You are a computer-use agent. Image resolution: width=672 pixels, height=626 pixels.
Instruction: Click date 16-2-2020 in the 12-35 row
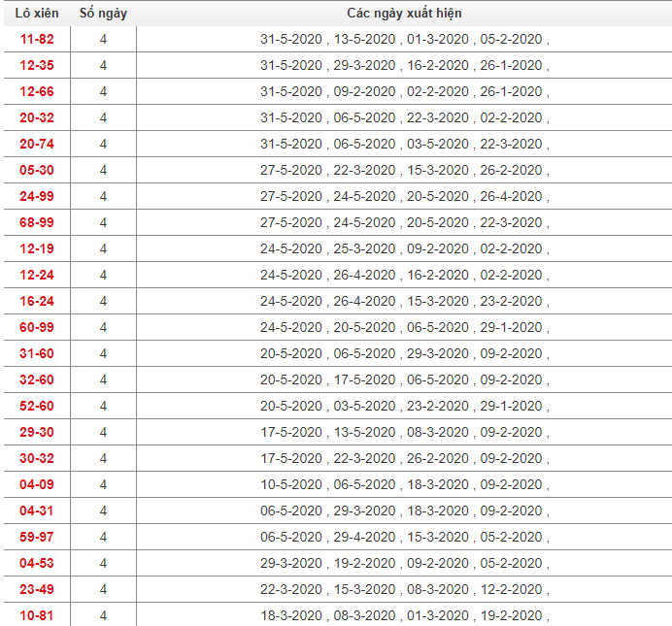(x=438, y=66)
